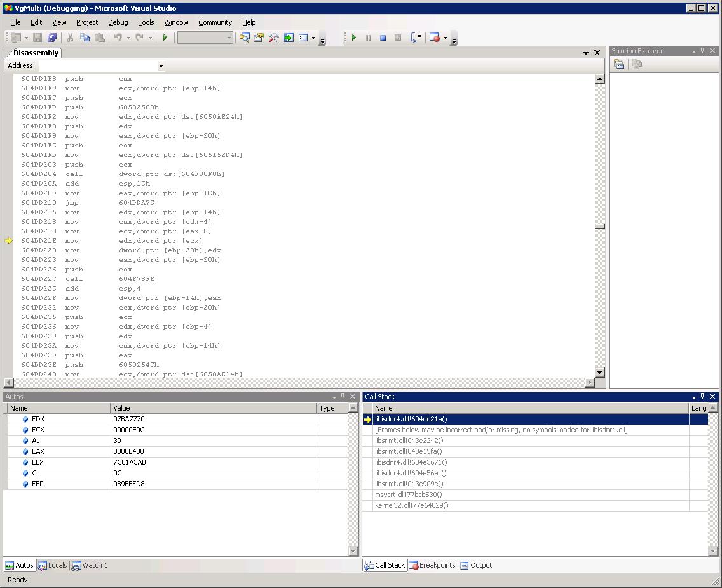The height and width of the screenshot is (588, 722).
Task: Open the Toolbox hammer-and-wrench icon
Action: (274, 38)
